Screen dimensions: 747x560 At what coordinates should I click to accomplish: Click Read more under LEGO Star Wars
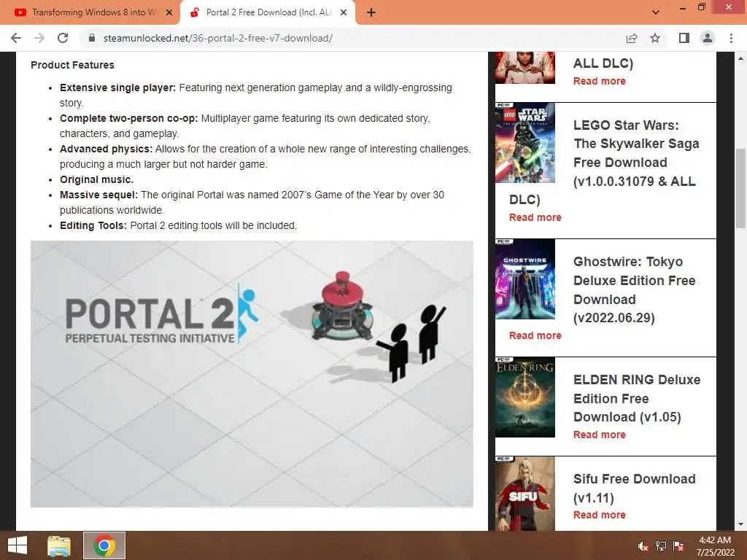535,217
